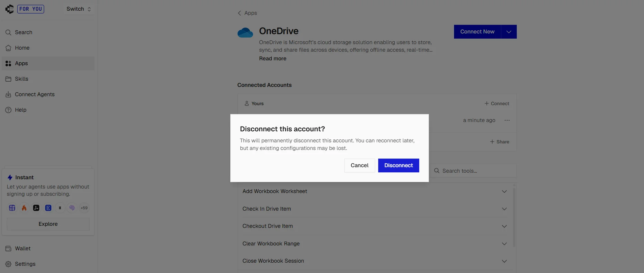Go to the Wallet page
644x273 pixels.
[x=48, y=249]
